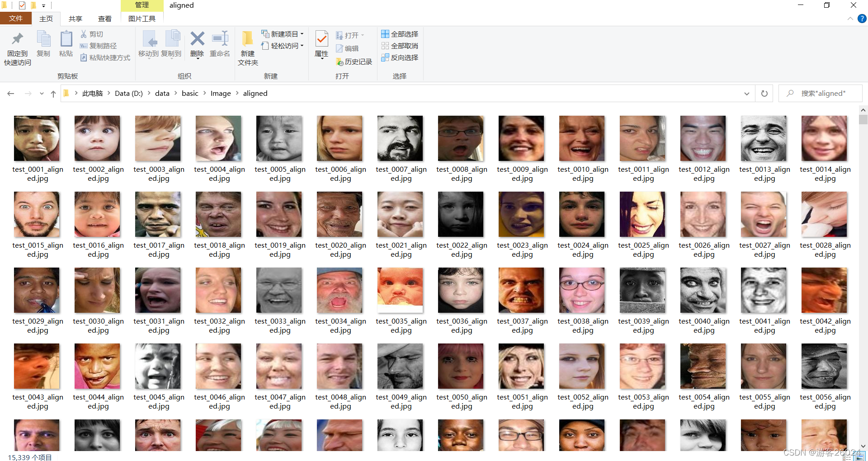Create a New folder (新建文件夹)
The height and width of the screenshot is (461, 868).
pos(248,49)
